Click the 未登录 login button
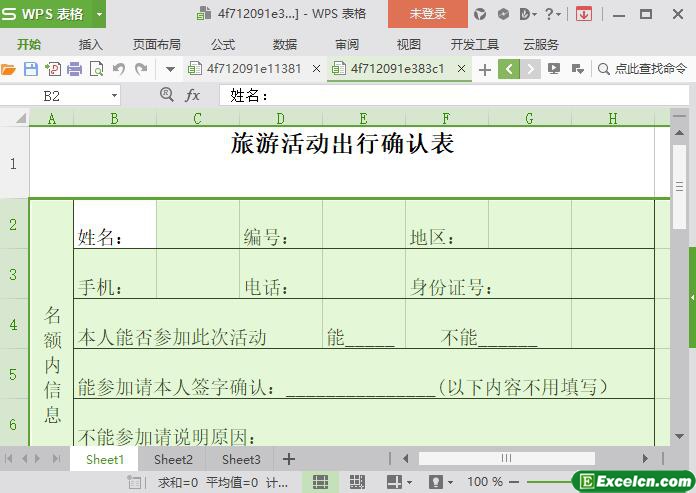The height and width of the screenshot is (493, 696). (x=427, y=14)
